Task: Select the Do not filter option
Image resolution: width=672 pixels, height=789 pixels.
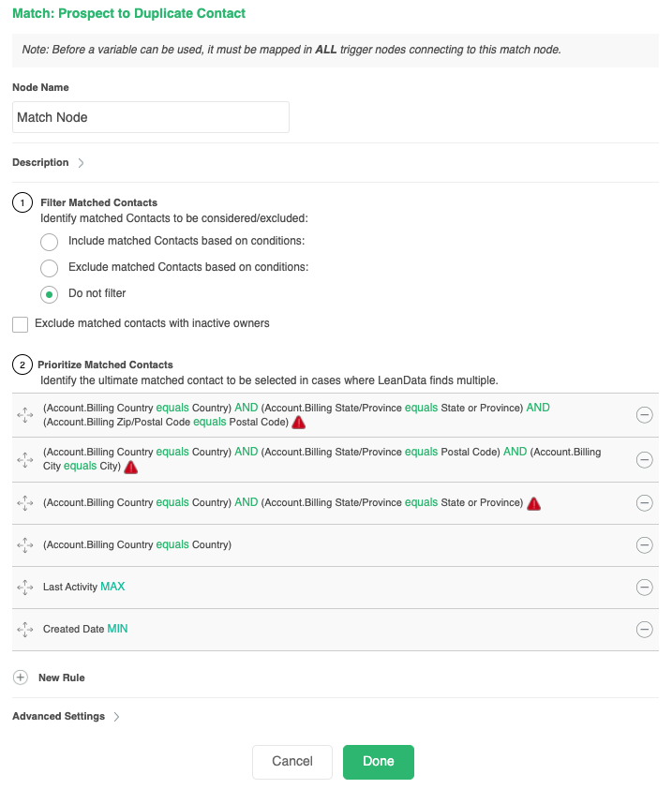Action: tap(49, 294)
